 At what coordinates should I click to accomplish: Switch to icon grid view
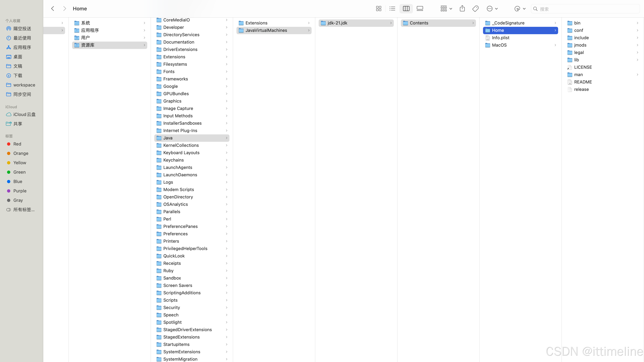pyautogui.click(x=379, y=9)
